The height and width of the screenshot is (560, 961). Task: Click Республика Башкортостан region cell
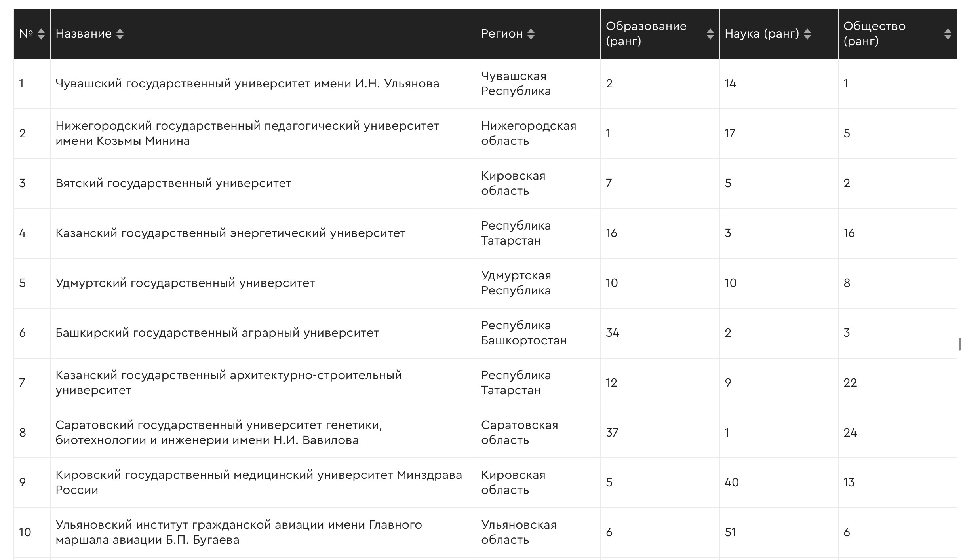523,333
